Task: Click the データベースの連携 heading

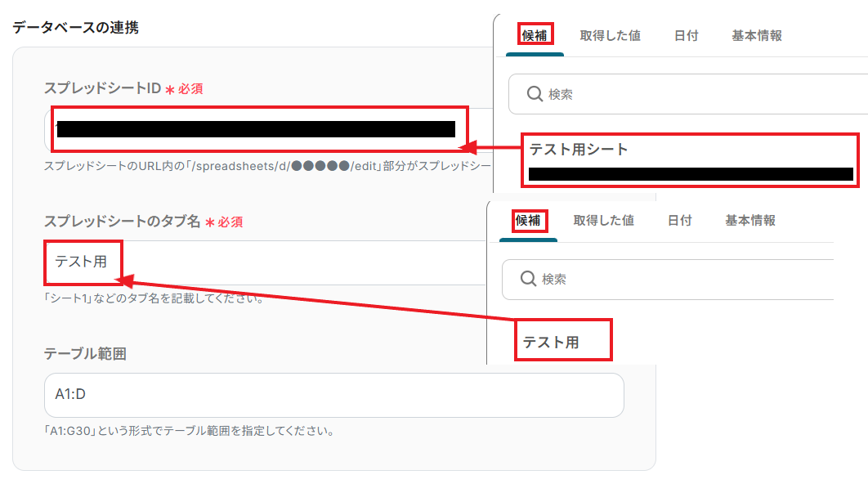Action: (x=75, y=27)
